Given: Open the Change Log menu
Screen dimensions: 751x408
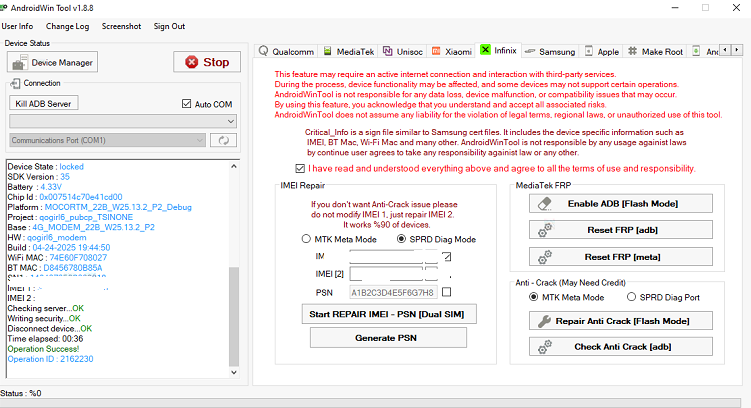Looking at the screenshot, I should 68,26.
